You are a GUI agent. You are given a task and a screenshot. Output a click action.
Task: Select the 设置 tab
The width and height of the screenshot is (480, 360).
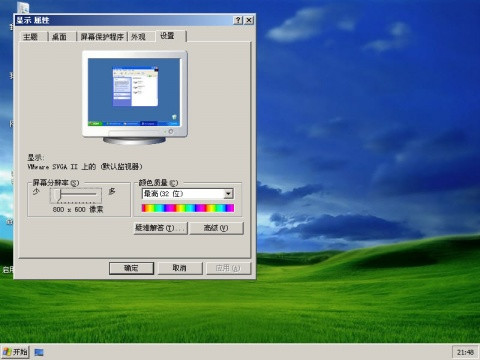(x=170, y=36)
